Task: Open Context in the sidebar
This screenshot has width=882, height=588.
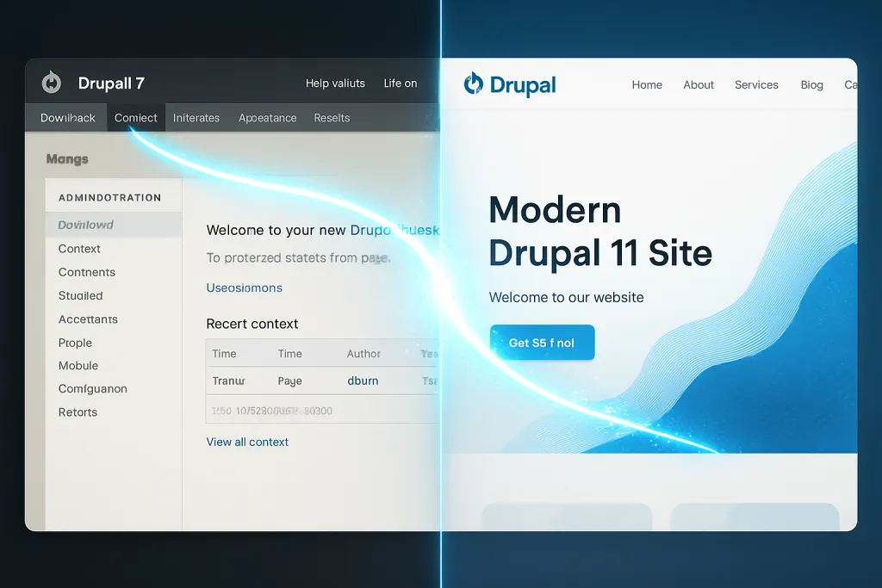Action: click(79, 249)
